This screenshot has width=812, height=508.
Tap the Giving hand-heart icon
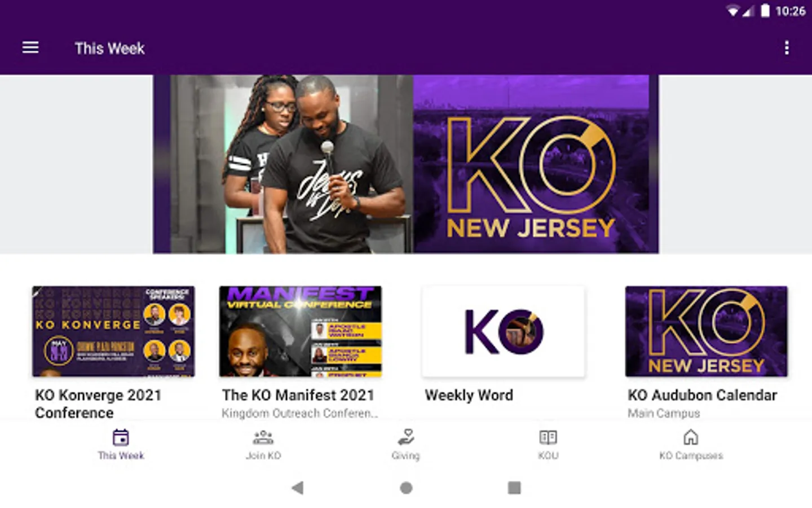coord(406,437)
